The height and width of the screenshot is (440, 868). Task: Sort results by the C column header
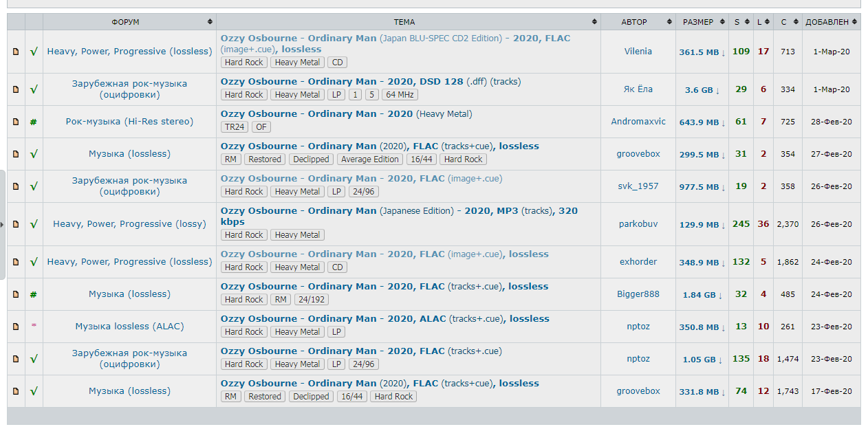click(788, 22)
